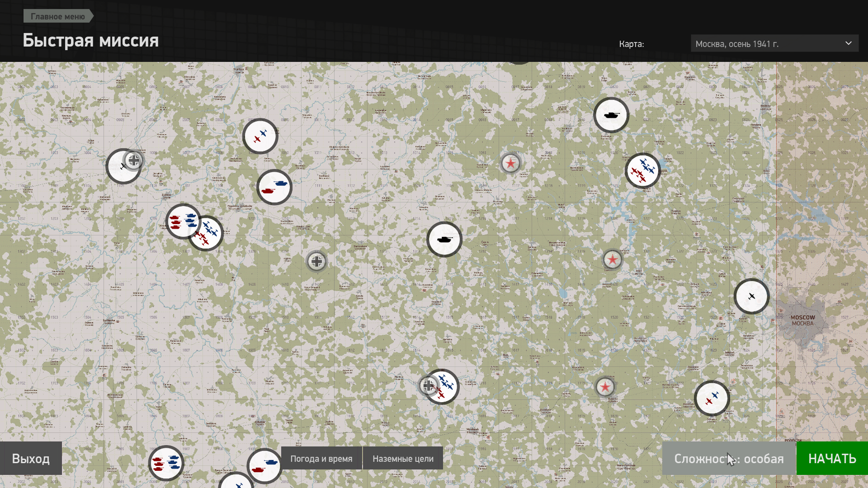Pick the multi-tank battle icon on left side
The height and width of the screenshot is (488, 868).
point(183,221)
